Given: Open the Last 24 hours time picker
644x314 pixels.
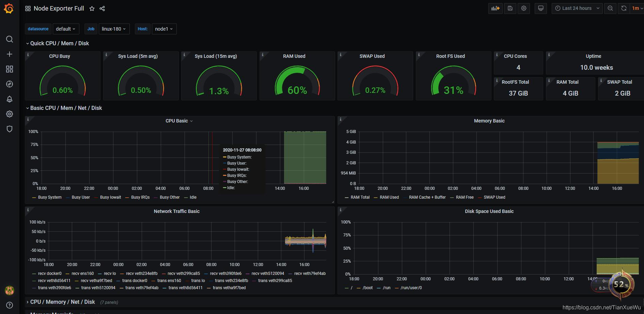Looking at the screenshot, I should 577,9.
